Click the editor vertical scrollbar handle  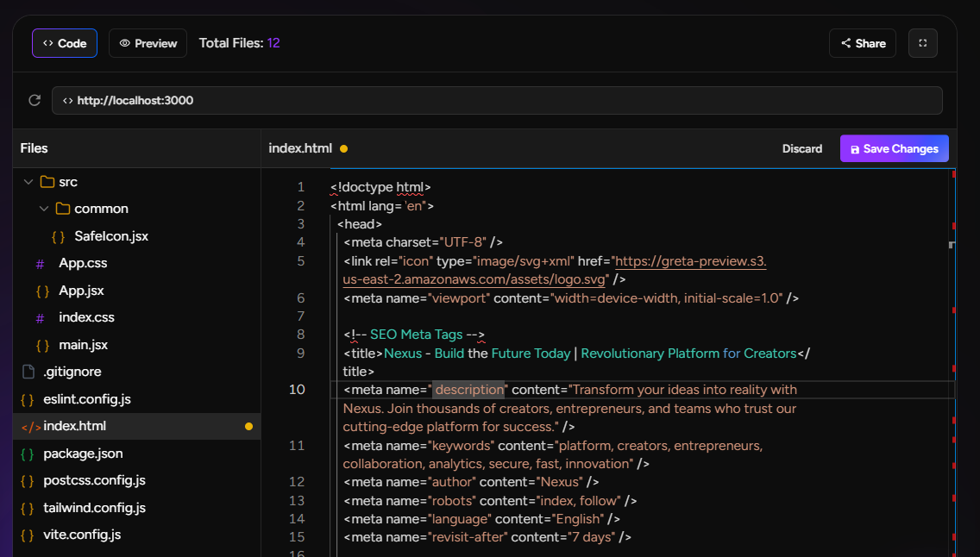(952, 245)
